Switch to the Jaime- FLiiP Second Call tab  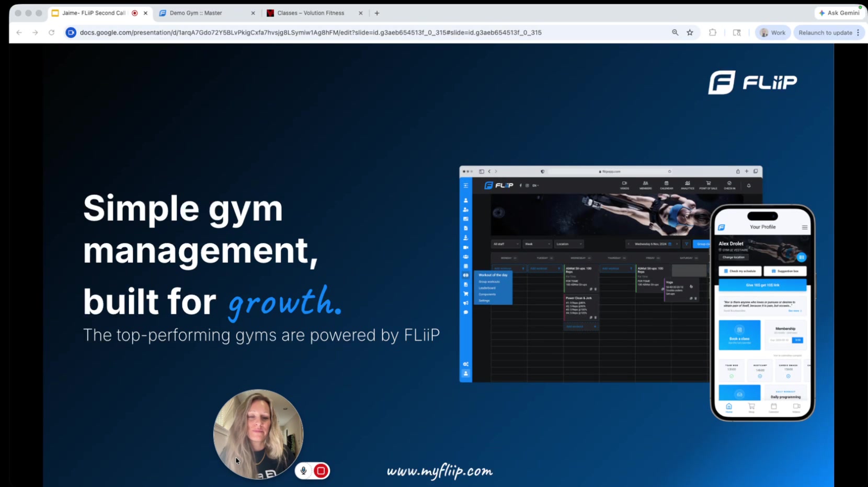(99, 13)
